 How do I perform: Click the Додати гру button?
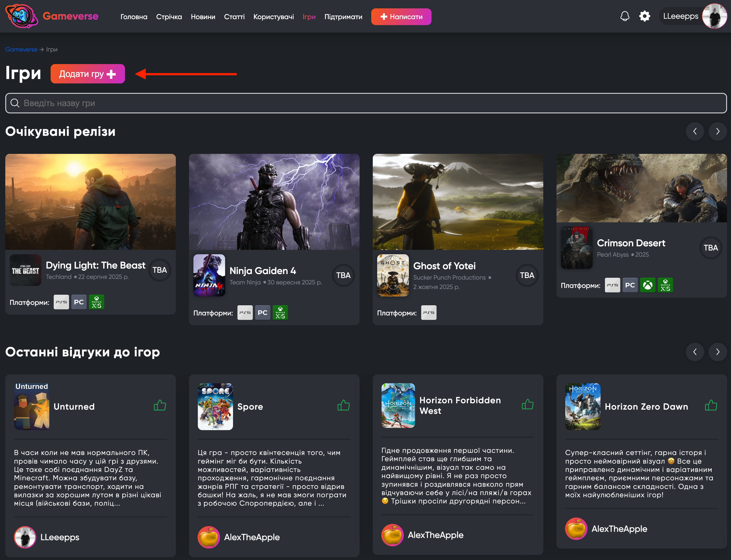point(88,74)
